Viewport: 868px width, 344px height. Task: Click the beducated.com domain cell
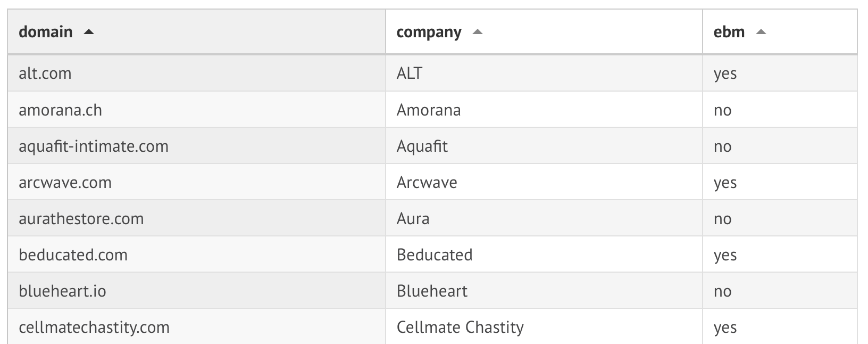pyautogui.click(x=73, y=255)
